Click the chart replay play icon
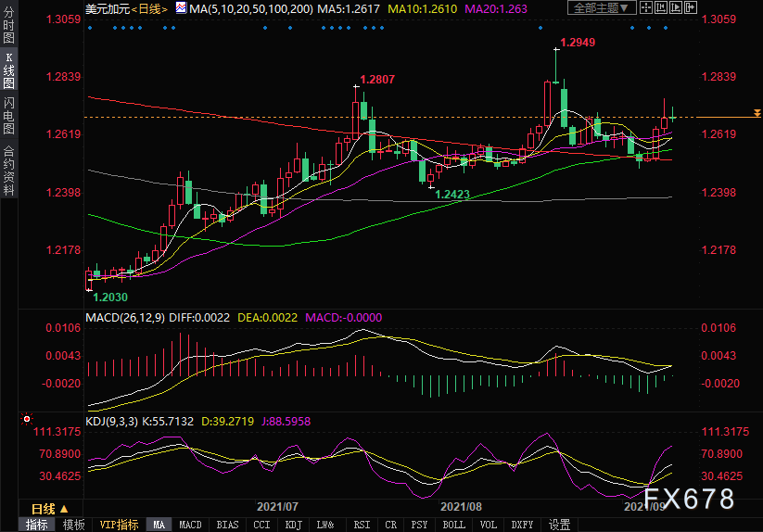Viewport: 763px width, 532px height. coord(676,7)
